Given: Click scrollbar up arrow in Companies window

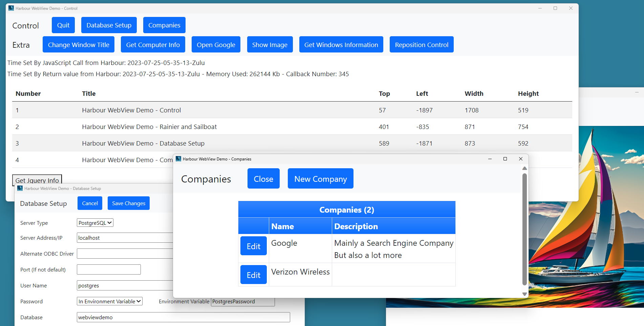Looking at the screenshot, I should [524, 168].
